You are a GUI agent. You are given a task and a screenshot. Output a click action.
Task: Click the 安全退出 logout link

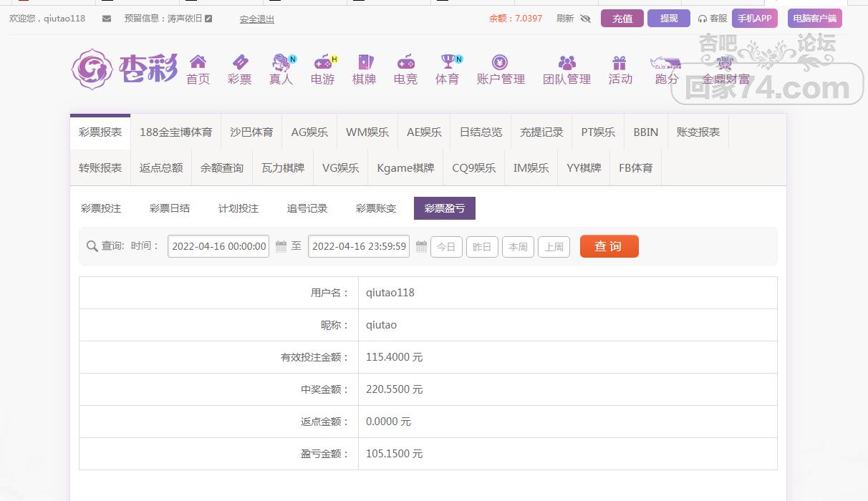(257, 19)
